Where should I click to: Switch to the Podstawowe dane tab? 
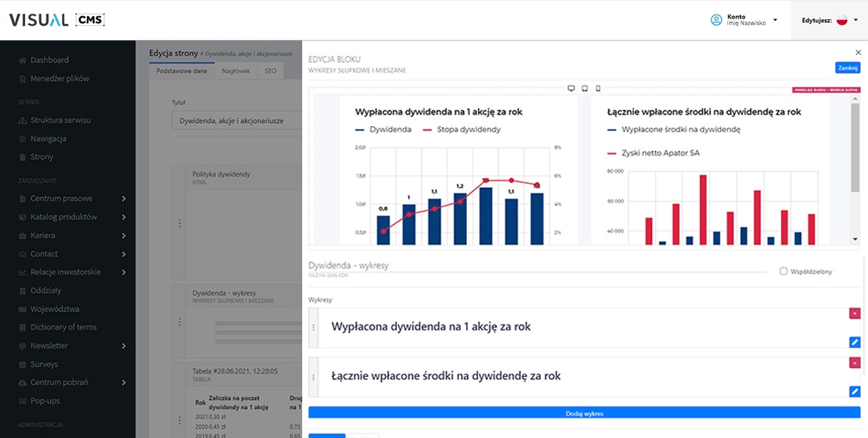tap(182, 72)
